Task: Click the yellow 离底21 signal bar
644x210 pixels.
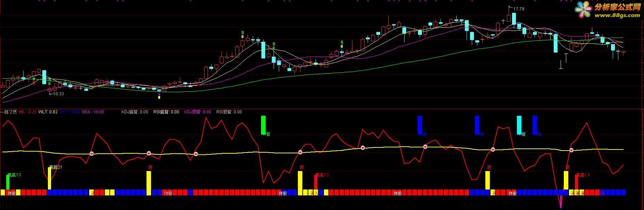Action: (49, 178)
